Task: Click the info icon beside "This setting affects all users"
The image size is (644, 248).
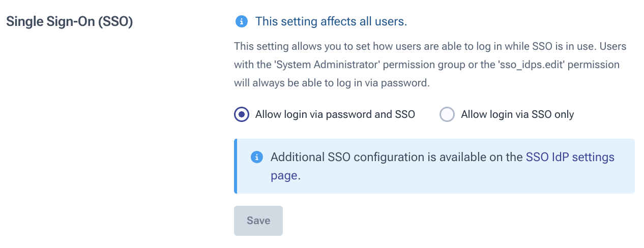Action: tap(241, 21)
